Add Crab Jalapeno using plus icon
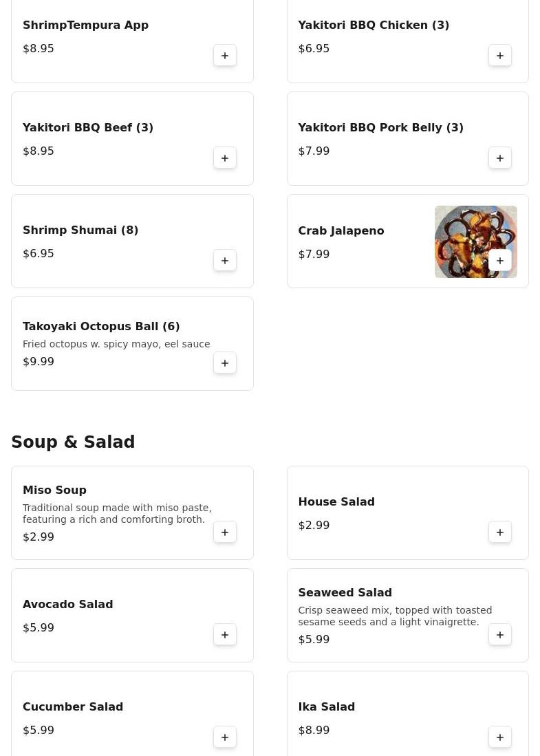The height and width of the screenshot is (756, 540). [500, 260]
